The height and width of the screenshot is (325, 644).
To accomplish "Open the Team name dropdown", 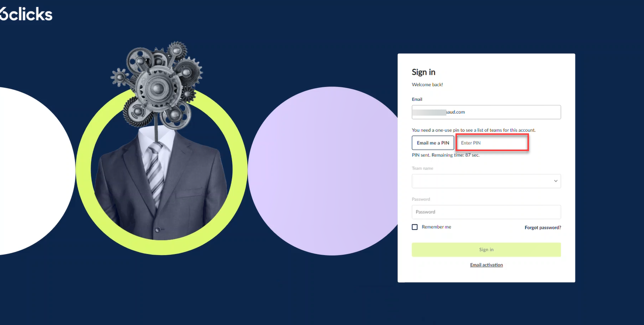I will click(486, 181).
